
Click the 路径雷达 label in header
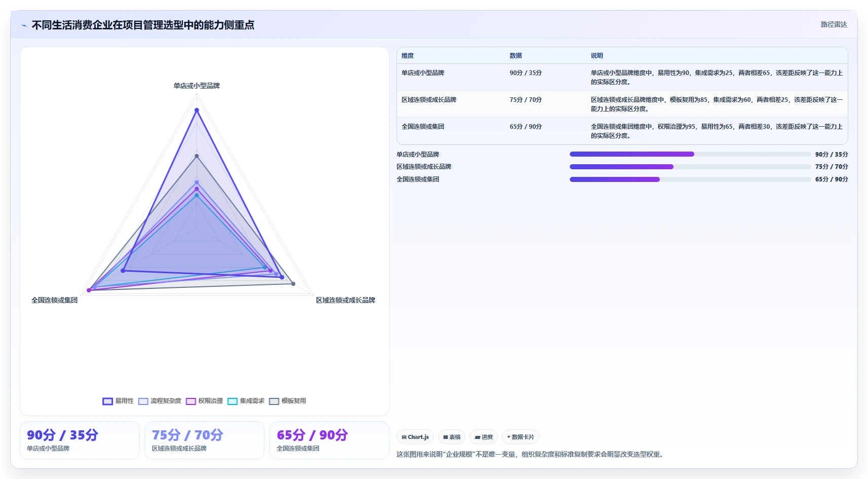(x=834, y=24)
